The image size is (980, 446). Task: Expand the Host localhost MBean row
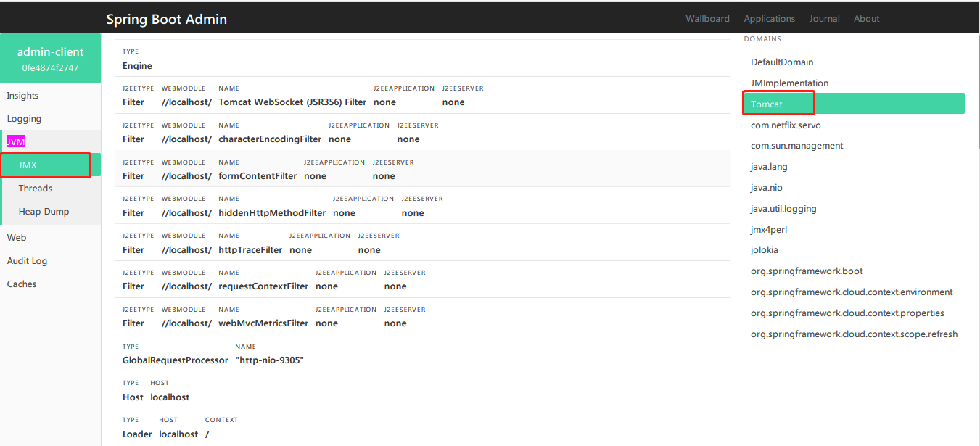pyautogui.click(x=422, y=390)
